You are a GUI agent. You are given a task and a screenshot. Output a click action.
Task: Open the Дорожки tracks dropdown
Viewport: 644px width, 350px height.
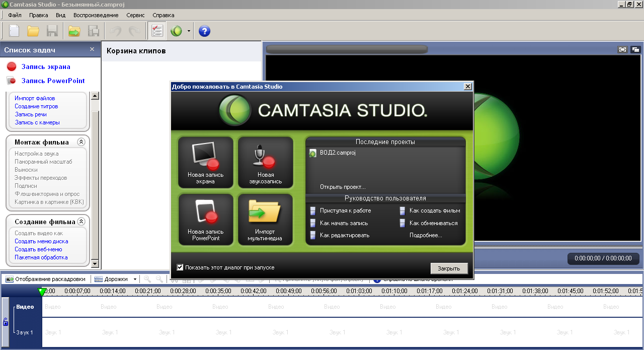click(116, 279)
